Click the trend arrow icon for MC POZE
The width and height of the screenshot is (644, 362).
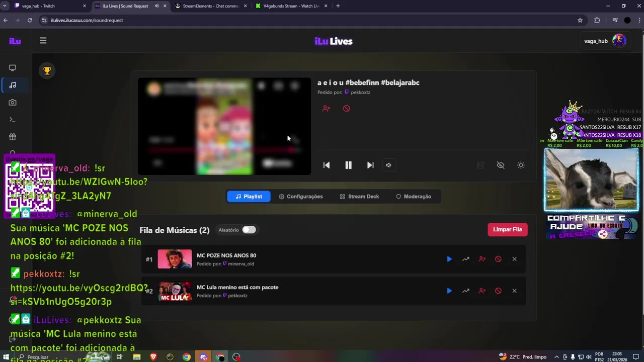(466, 259)
